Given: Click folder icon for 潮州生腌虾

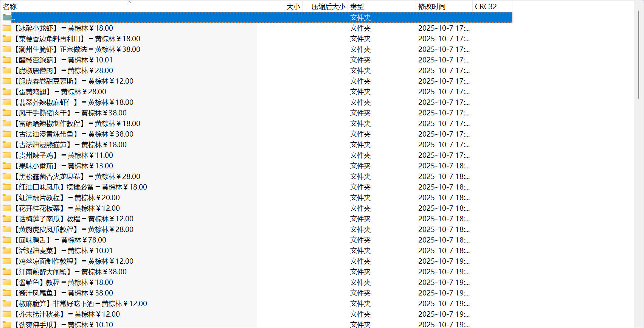Looking at the screenshot, I should 7,49.
